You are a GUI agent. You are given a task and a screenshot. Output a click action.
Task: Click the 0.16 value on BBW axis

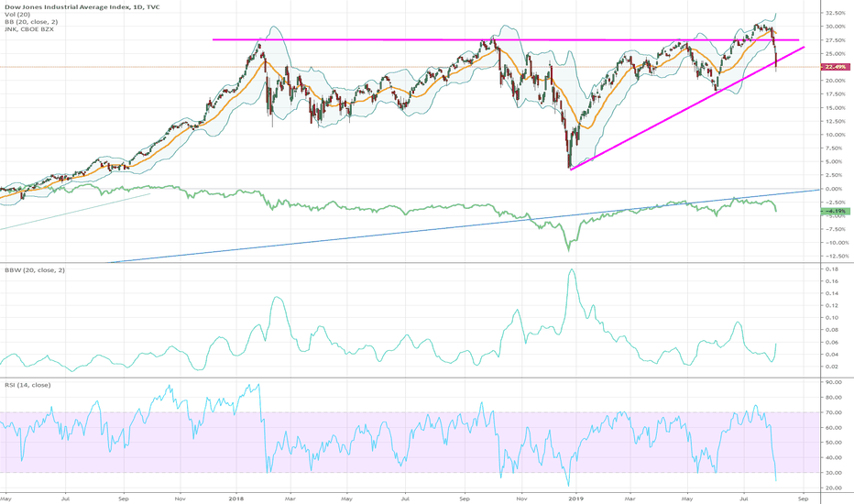click(831, 281)
